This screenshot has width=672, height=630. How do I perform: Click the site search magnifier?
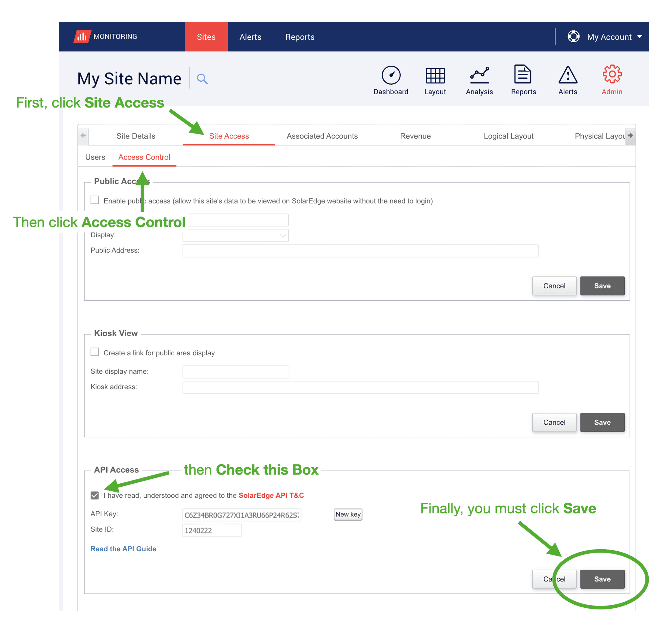click(202, 78)
